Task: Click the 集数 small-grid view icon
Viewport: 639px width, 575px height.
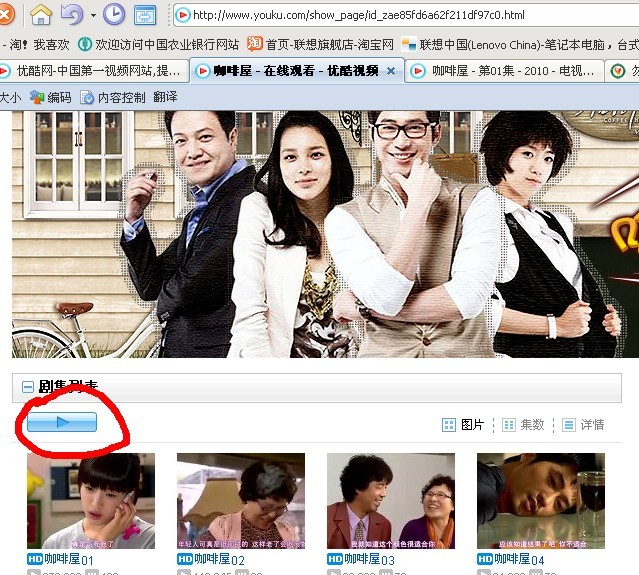Action: pos(509,425)
